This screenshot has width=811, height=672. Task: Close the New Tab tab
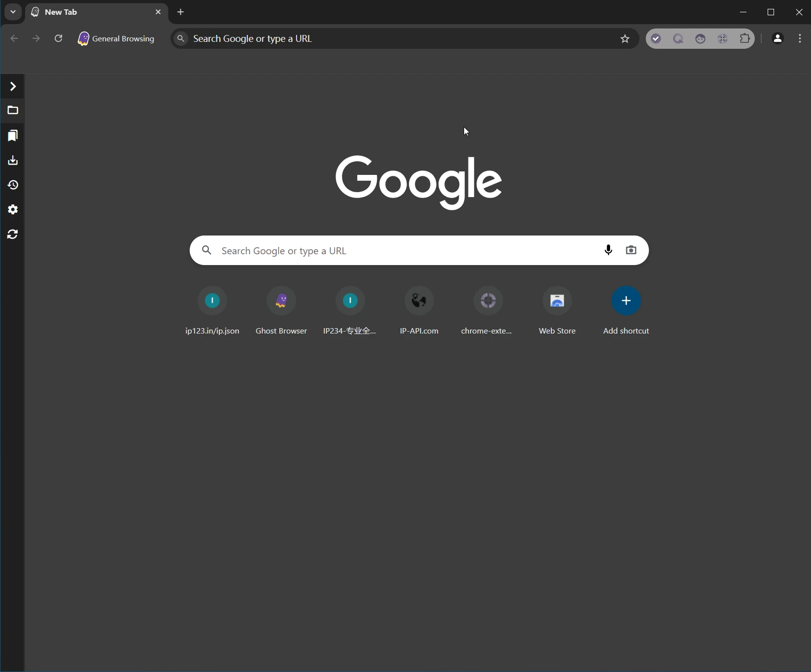coord(158,12)
